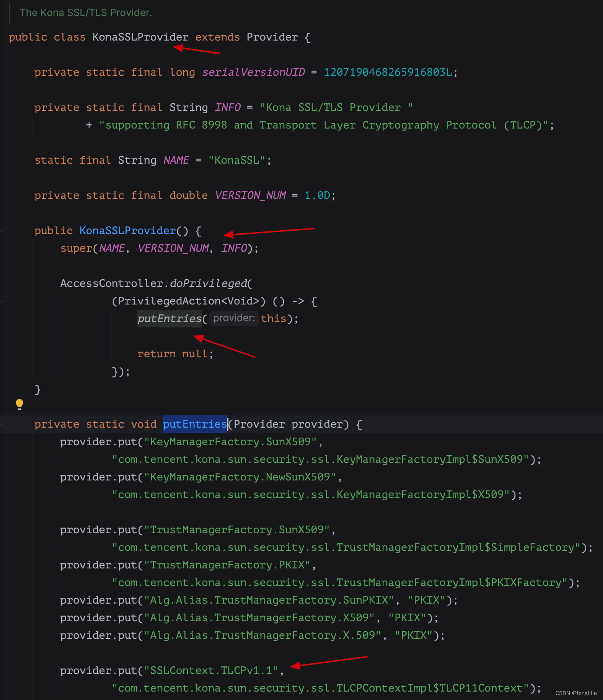The width and height of the screenshot is (603, 700).
Task: Click the TrustManagerFactoryImpl$PKIXFactory string
Action: tap(340, 583)
